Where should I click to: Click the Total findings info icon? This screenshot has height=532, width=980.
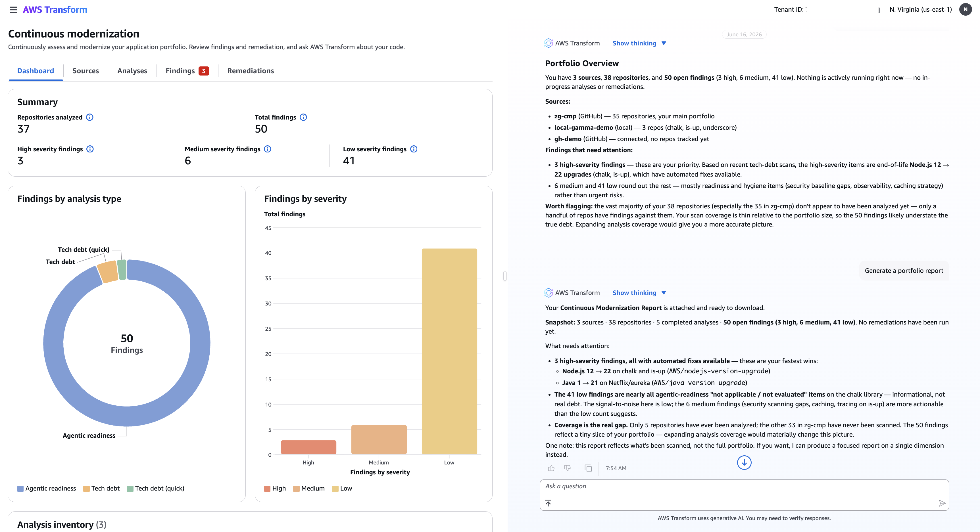[x=303, y=117]
